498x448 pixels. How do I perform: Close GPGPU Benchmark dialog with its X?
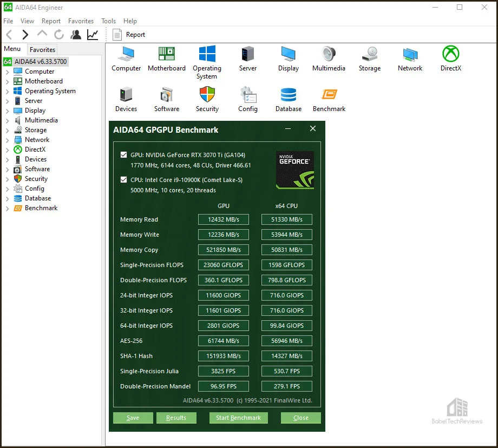coord(313,128)
